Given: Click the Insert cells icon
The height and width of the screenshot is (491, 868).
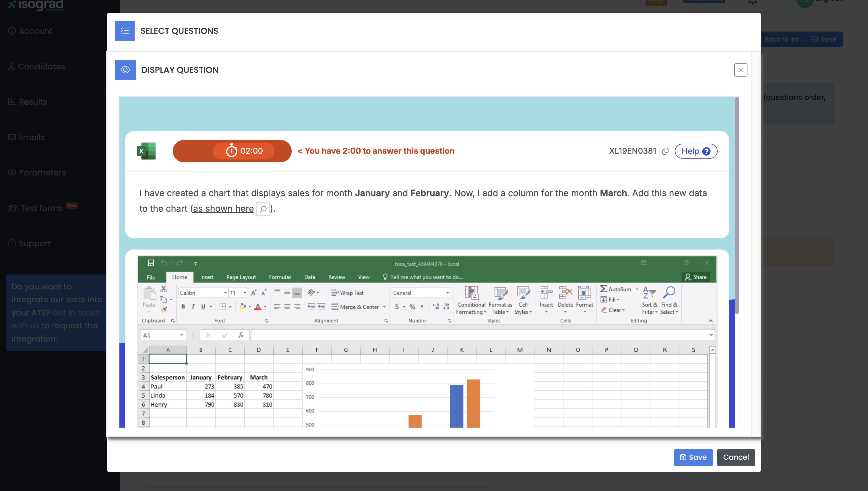Looking at the screenshot, I should (x=547, y=293).
